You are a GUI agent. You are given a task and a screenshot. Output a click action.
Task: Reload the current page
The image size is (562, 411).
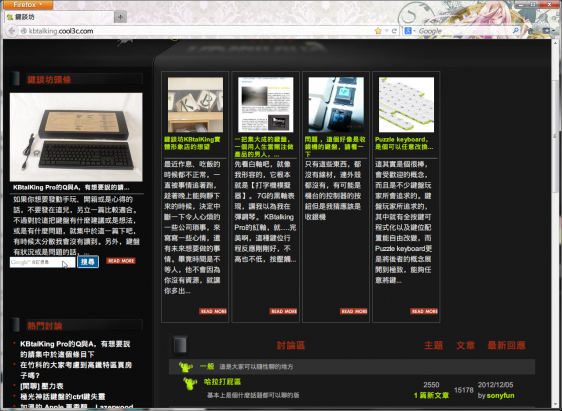click(x=394, y=31)
